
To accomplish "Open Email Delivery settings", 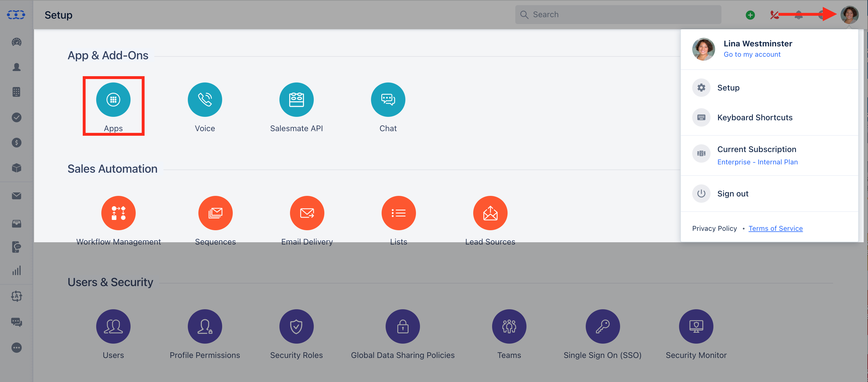I will 307,213.
